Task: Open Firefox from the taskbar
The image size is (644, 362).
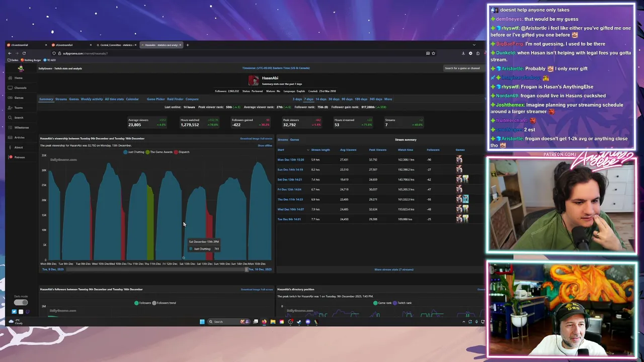Action: point(264,322)
